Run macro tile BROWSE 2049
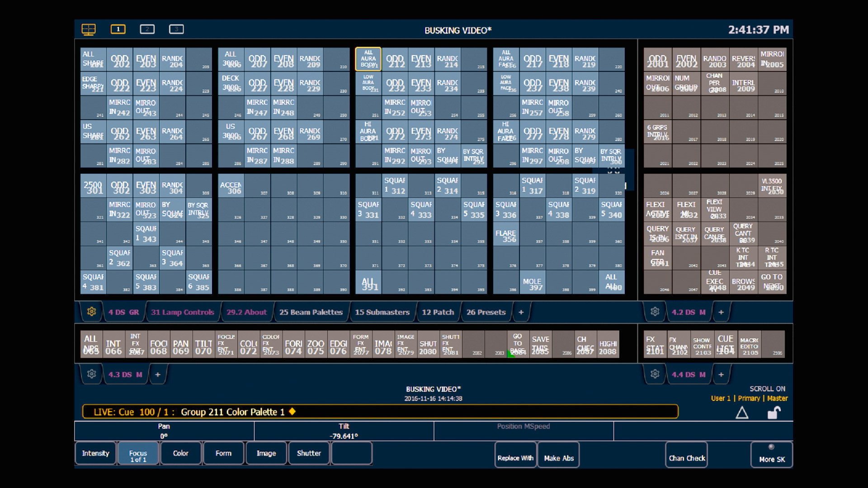 click(743, 282)
